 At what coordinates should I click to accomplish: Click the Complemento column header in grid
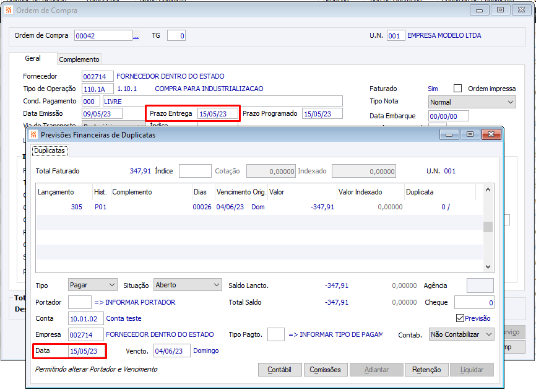(x=152, y=192)
